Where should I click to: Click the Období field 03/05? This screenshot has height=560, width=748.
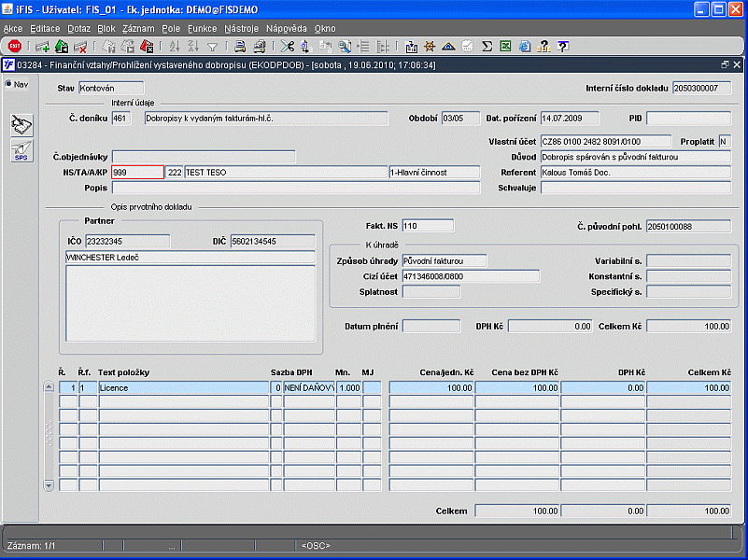460,119
